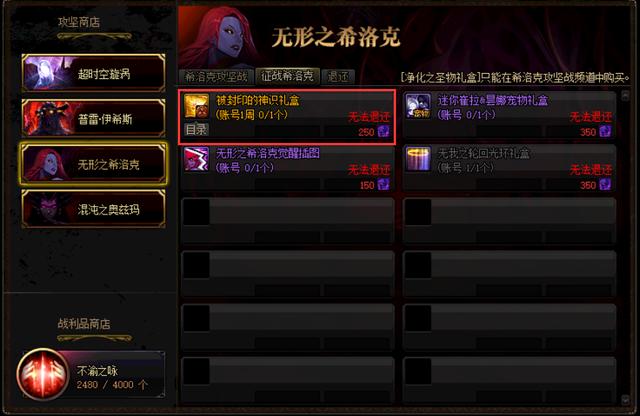Click the 无形之希洛克觉醒插图 item icon
The height and width of the screenshot is (416, 640).
pos(196,159)
